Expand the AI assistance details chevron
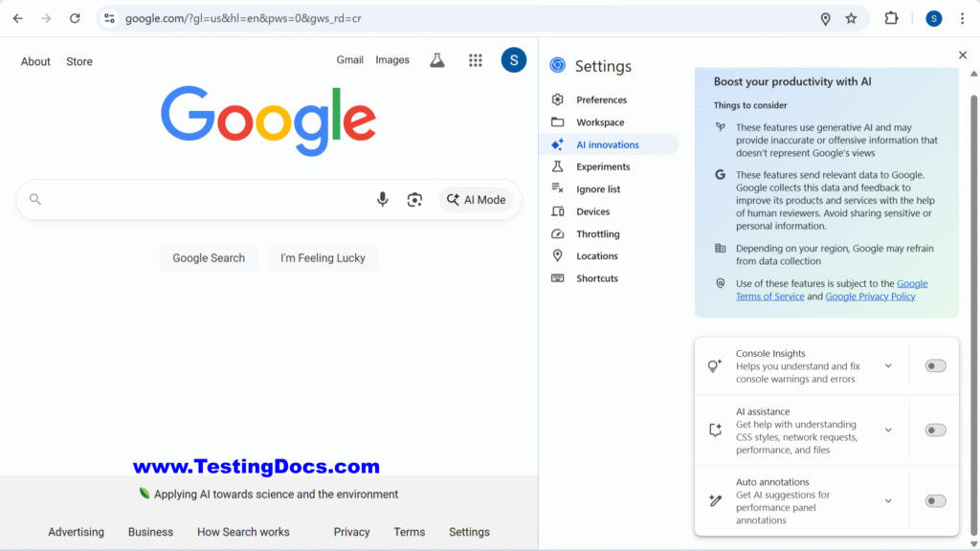 tap(888, 430)
